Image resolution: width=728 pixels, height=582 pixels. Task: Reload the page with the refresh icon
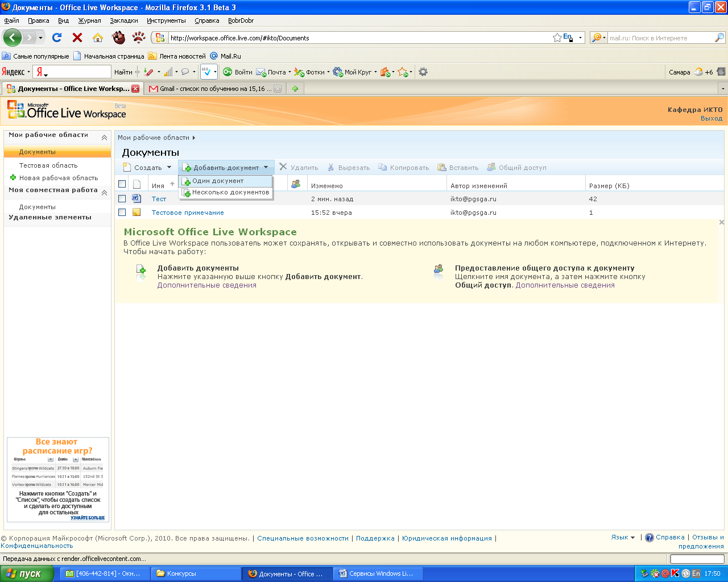click(57, 38)
